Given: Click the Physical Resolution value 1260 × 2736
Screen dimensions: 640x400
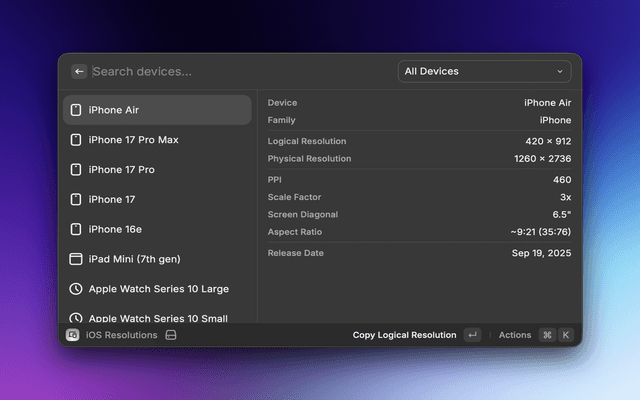Looking at the screenshot, I should 541,159.
